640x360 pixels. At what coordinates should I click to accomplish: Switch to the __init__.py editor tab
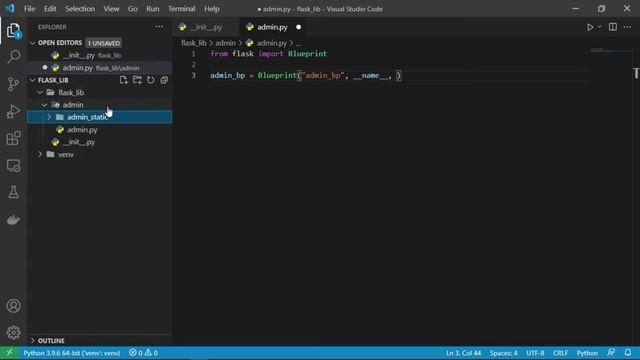206,27
